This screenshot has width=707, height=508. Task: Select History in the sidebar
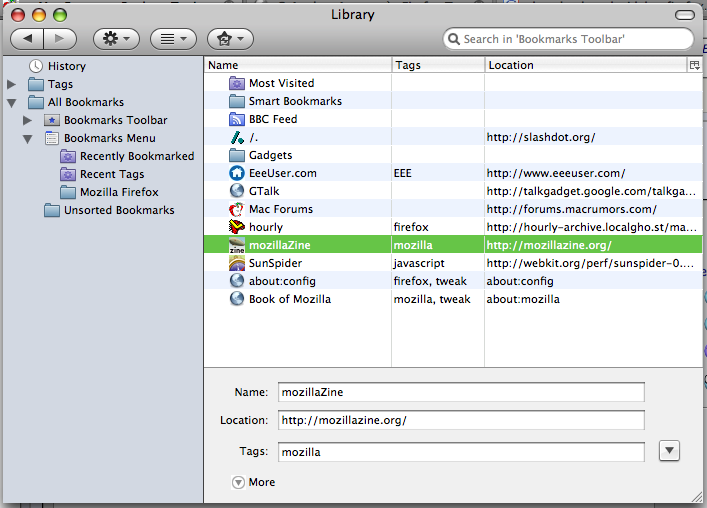pos(67,66)
